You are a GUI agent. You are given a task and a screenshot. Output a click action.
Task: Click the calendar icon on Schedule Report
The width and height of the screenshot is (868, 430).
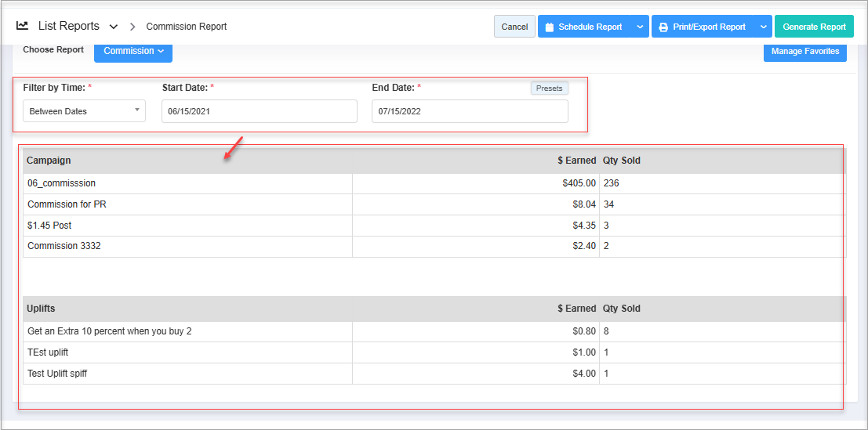tap(549, 27)
